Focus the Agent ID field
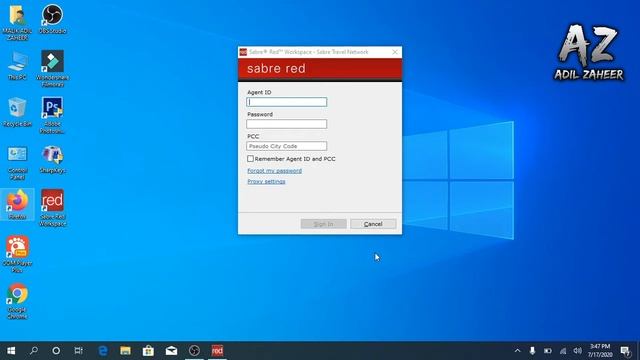This screenshot has width=640, height=360. (287, 102)
